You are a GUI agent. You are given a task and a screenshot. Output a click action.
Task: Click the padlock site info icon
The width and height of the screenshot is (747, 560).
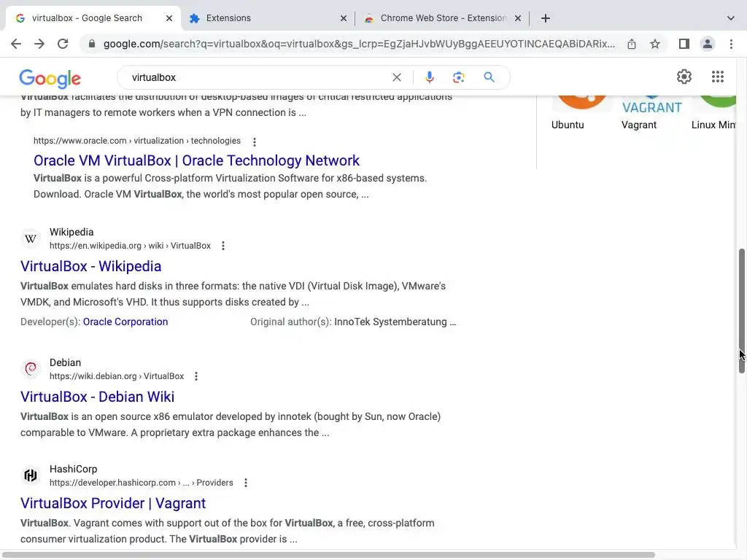(92, 44)
